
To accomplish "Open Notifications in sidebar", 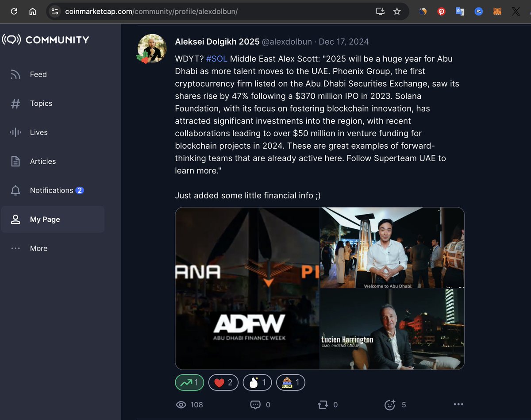I will click(52, 190).
